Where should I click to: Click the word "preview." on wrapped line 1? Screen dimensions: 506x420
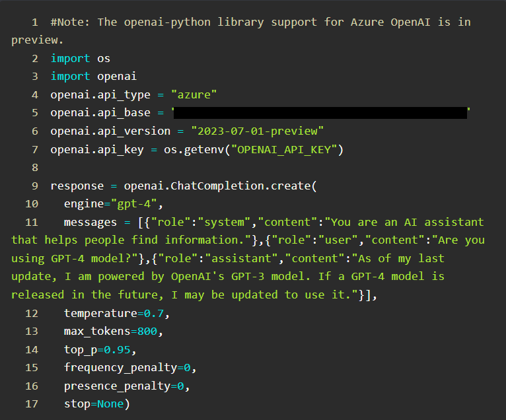click(38, 40)
